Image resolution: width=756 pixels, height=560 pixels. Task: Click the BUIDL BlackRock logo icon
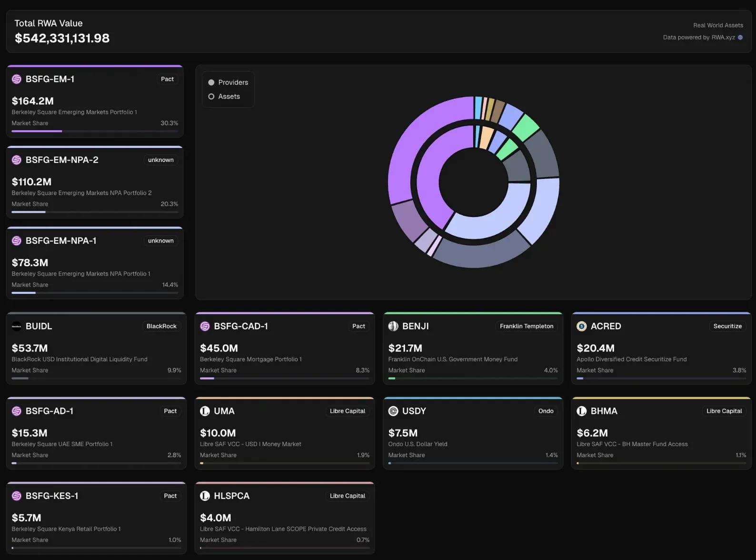pyautogui.click(x=17, y=326)
